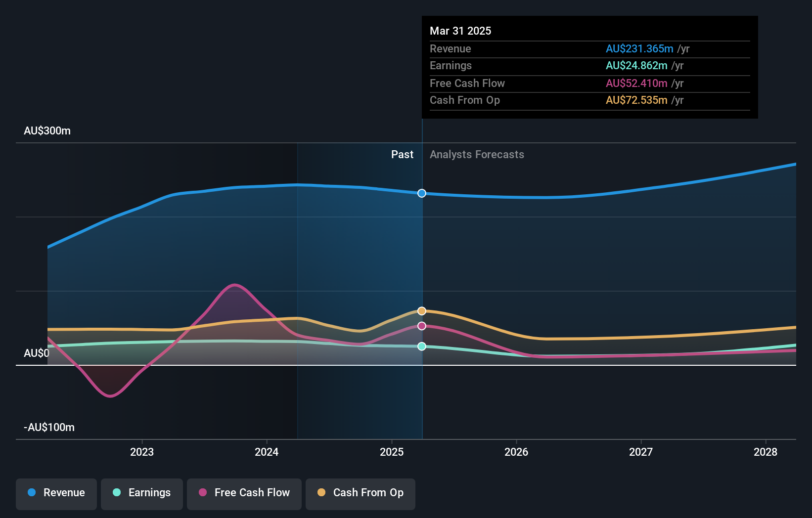Click the 2028 x-axis label
This screenshot has height=518, width=812.
click(x=766, y=452)
